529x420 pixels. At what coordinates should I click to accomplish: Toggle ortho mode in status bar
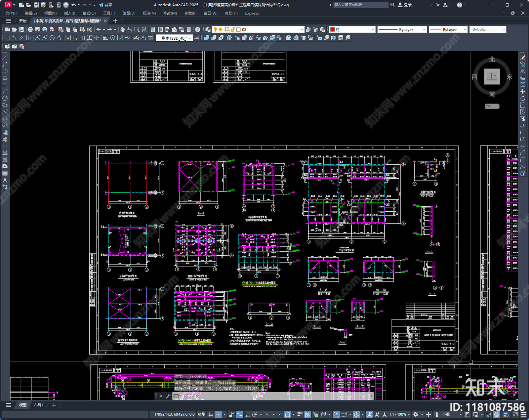(247, 414)
